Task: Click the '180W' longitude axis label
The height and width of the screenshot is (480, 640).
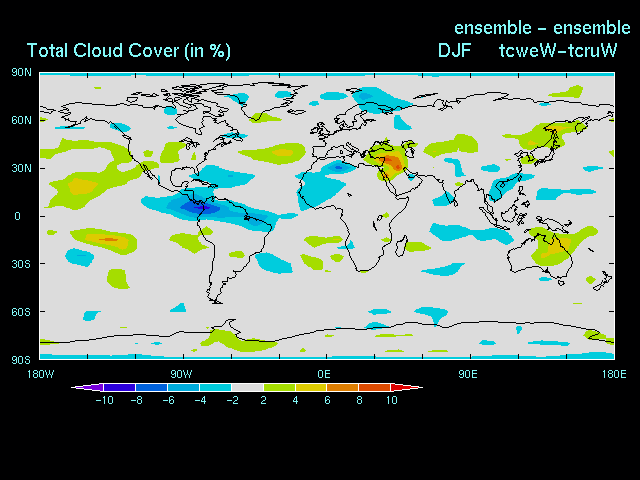Action: point(40,374)
